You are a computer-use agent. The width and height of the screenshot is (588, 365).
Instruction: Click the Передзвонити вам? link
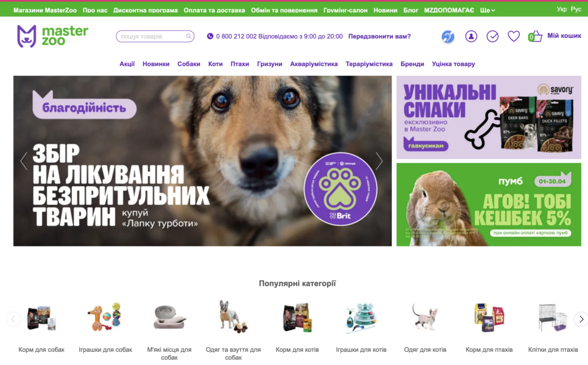(380, 36)
